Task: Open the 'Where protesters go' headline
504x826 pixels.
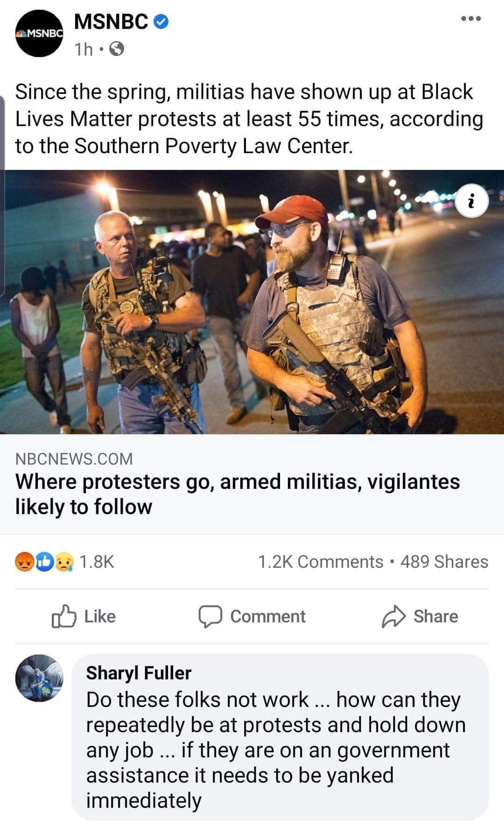Action: (238, 494)
